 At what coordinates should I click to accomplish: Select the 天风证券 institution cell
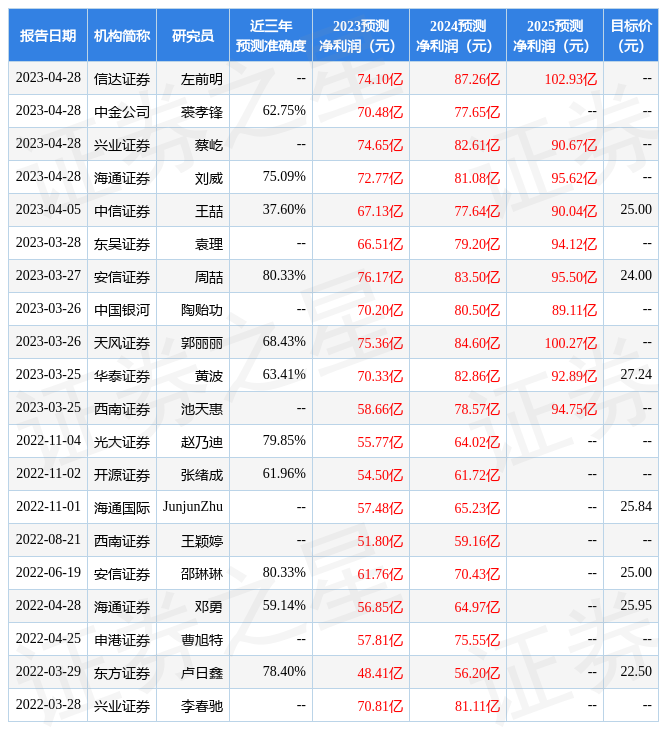[122, 344]
